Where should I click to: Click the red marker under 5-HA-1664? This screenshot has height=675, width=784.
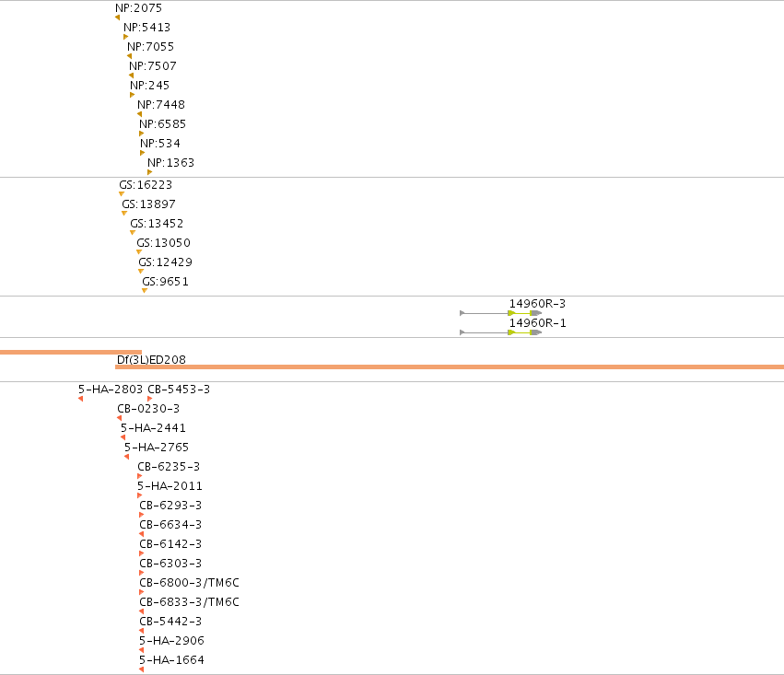(x=142, y=669)
